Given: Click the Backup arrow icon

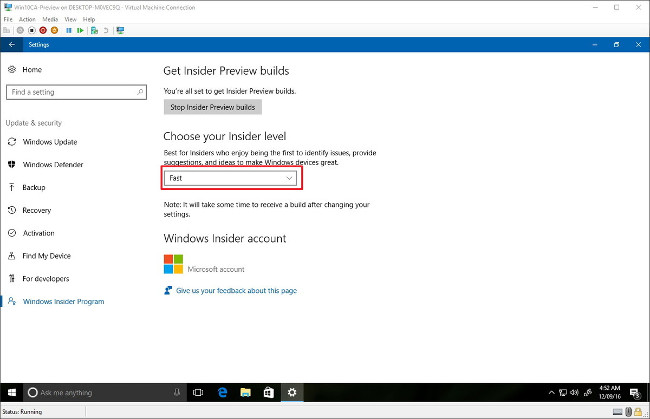Looking at the screenshot, I should click(12, 187).
